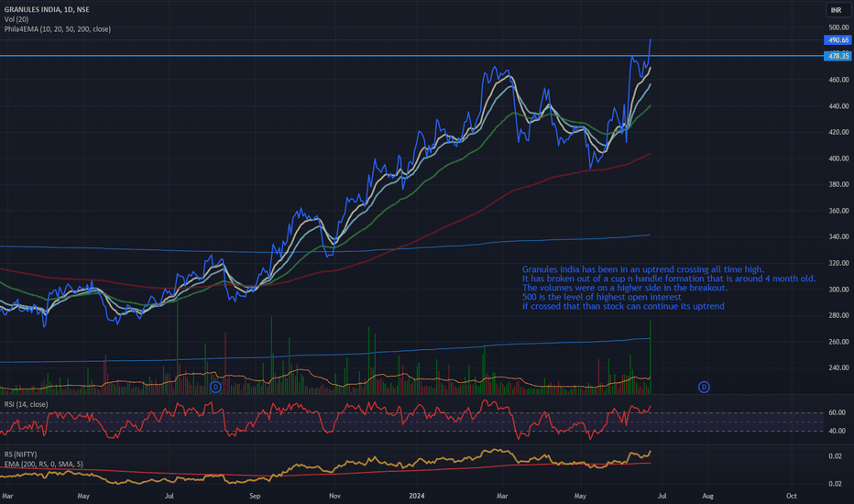This screenshot has height=504, width=854.
Task: Click the note line 'The volumes were on a higher side'
Action: (625, 288)
